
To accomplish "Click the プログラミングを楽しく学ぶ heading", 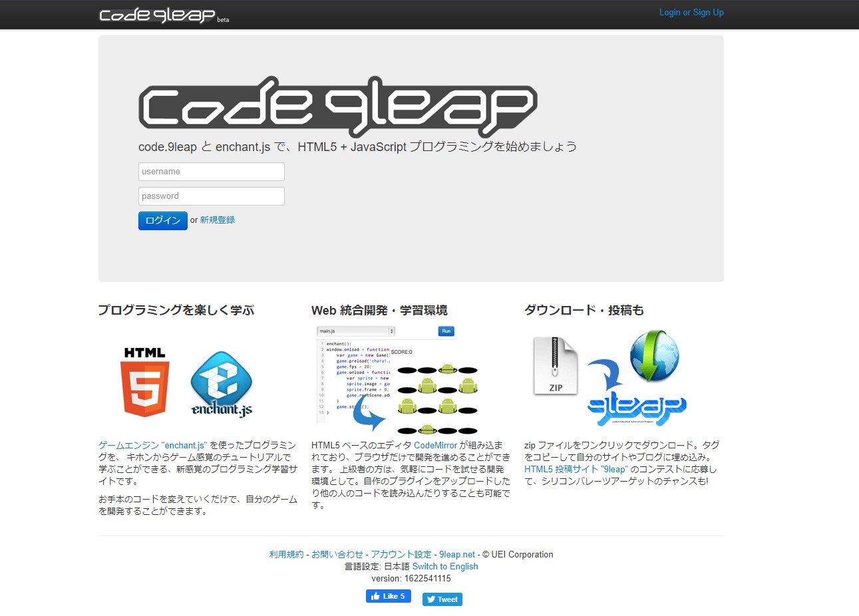I will 176,310.
